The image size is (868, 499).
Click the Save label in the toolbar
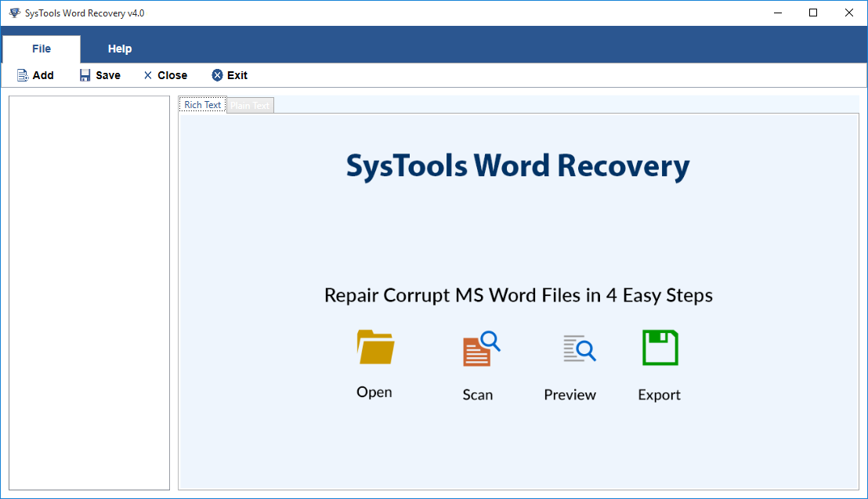(108, 75)
